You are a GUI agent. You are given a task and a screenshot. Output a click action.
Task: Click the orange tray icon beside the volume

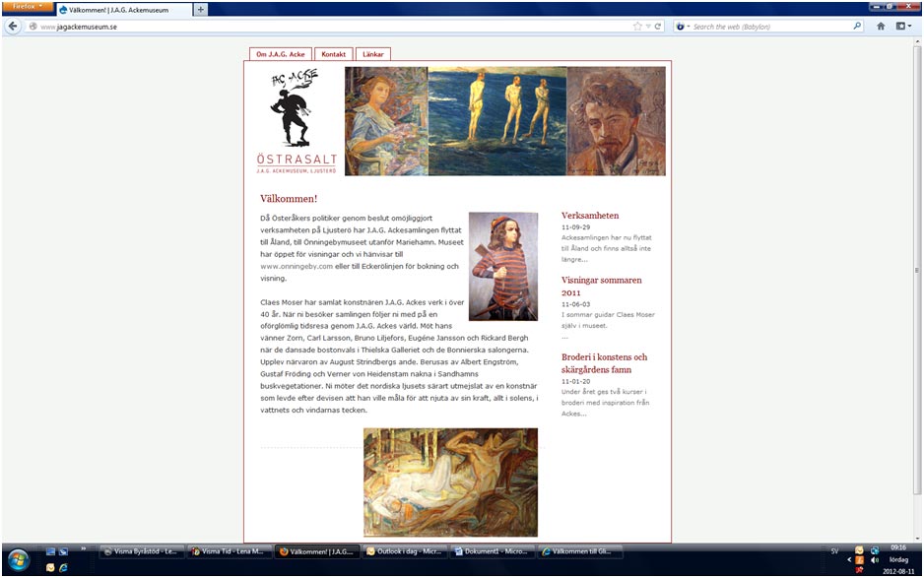tap(859, 559)
